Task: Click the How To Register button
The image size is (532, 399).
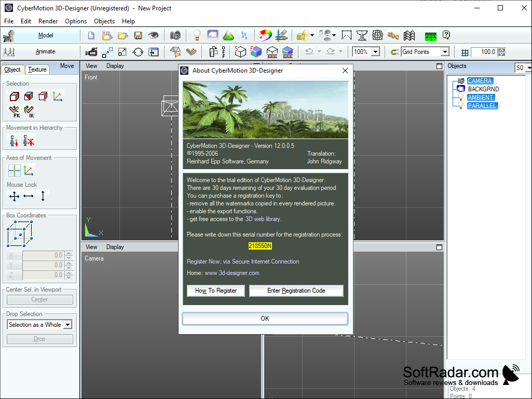Action: 216,291
